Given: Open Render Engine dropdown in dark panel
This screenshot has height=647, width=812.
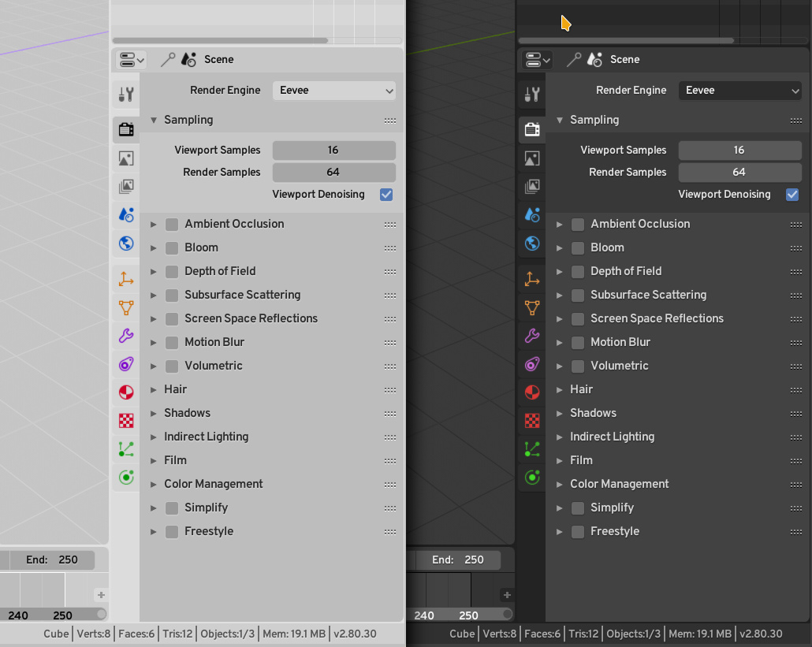Looking at the screenshot, I should coord(740,91).
